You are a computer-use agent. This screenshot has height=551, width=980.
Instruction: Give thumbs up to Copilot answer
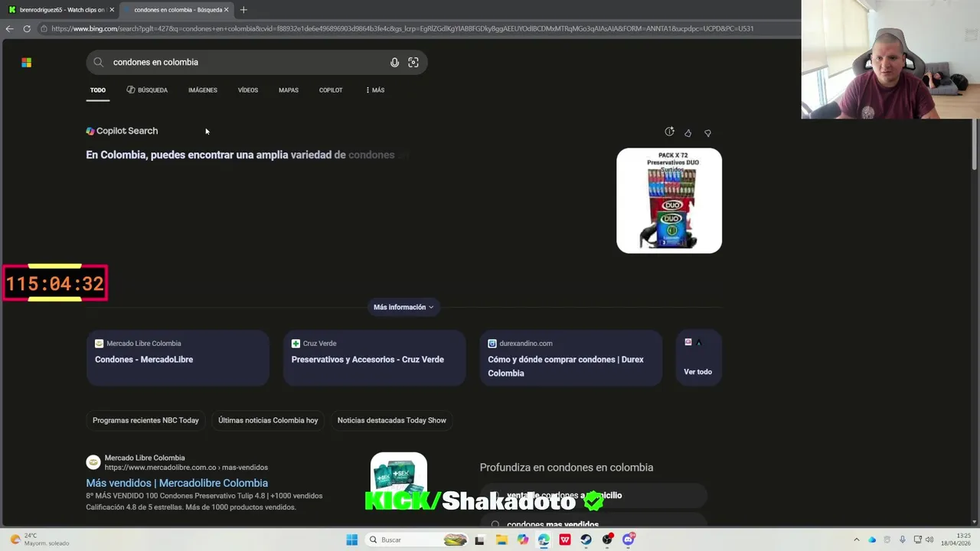click(x=688, y=133)
